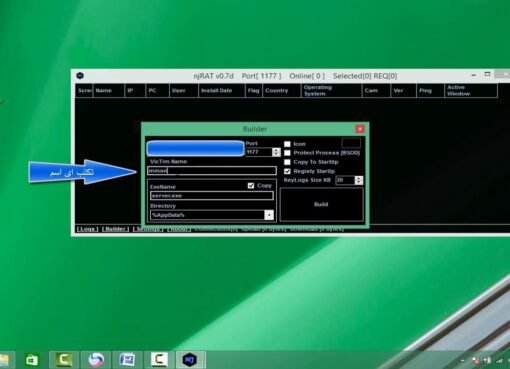This screenshot has width=510, height=369.
Task: Open the [Builder] tab at the bottom
Action: pos(115,229)
